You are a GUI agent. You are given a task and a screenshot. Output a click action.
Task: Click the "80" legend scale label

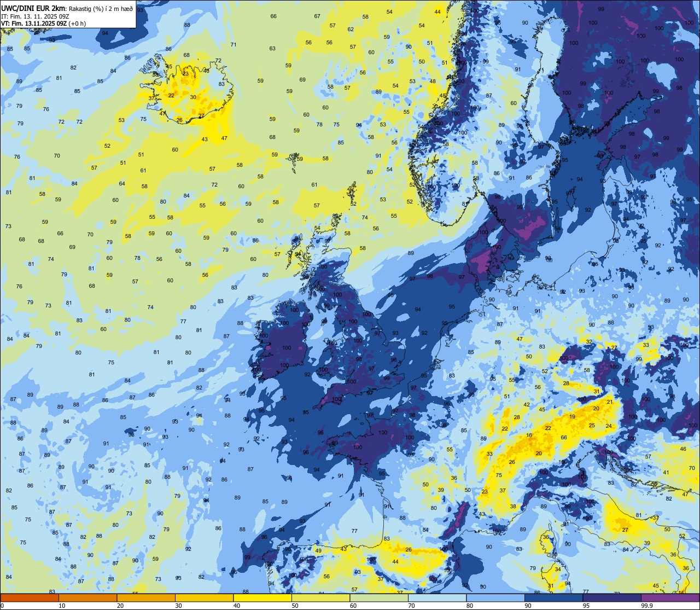[x=470, y=606]
